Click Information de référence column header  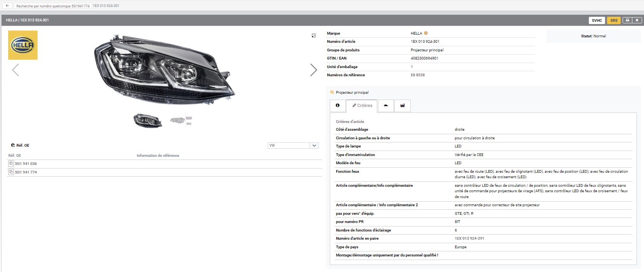[158, 156]
